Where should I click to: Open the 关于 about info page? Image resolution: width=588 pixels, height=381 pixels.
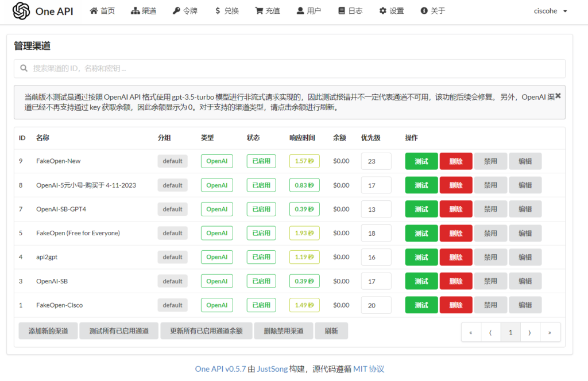click(433, 11)
